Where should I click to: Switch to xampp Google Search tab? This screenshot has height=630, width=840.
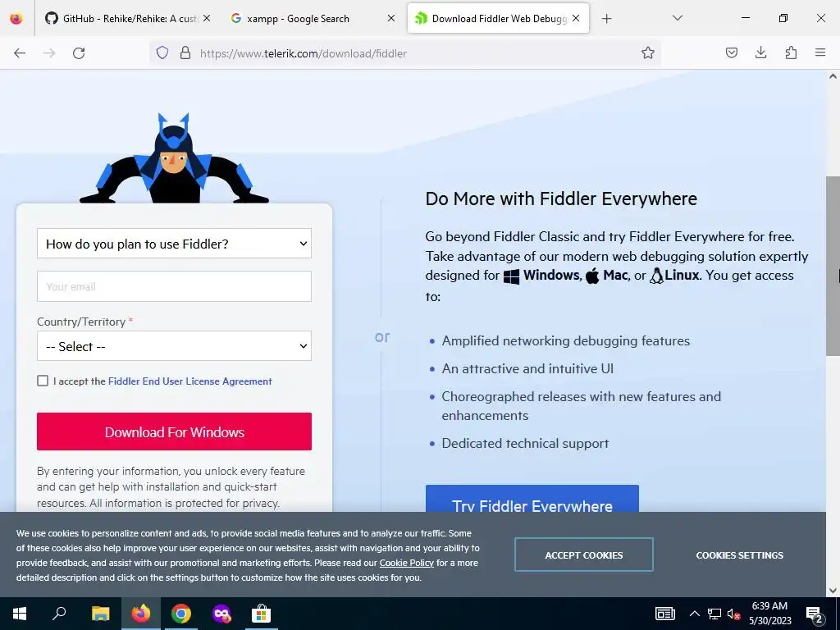(313, 18)
